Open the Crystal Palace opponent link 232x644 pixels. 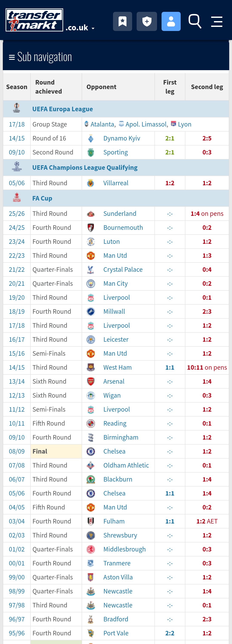(x=123, y=270)
